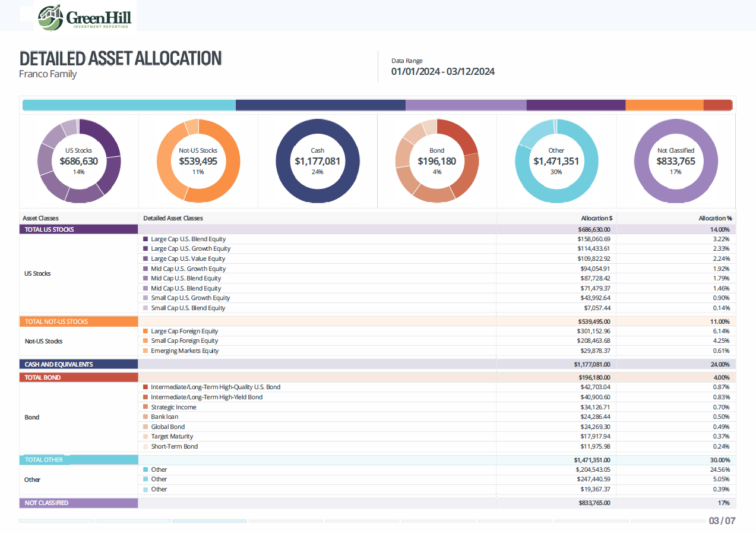Click the teal segment of the allocation bar

coord(129,105)
